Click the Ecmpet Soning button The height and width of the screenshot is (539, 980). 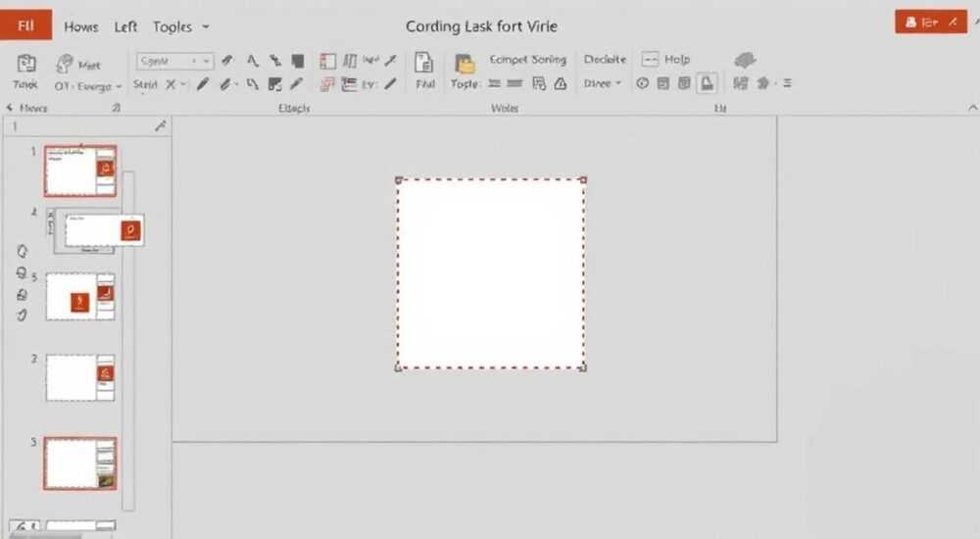[527, 60]
